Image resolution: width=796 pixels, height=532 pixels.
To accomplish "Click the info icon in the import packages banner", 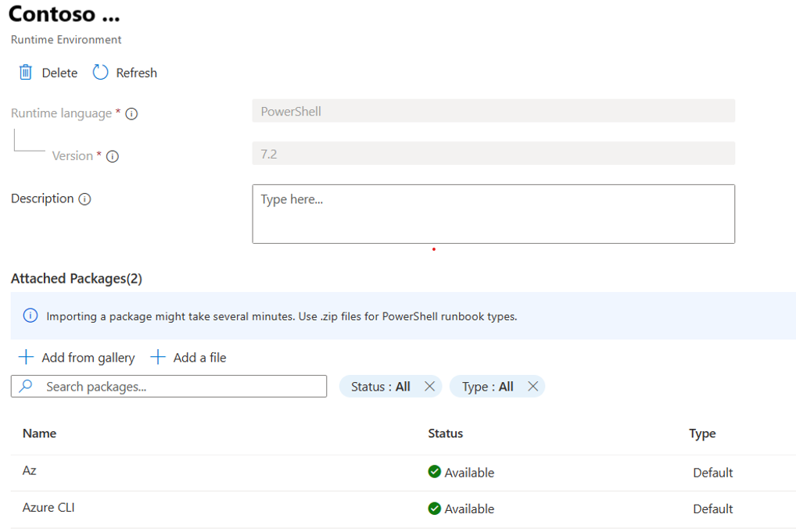I will 30,315.
